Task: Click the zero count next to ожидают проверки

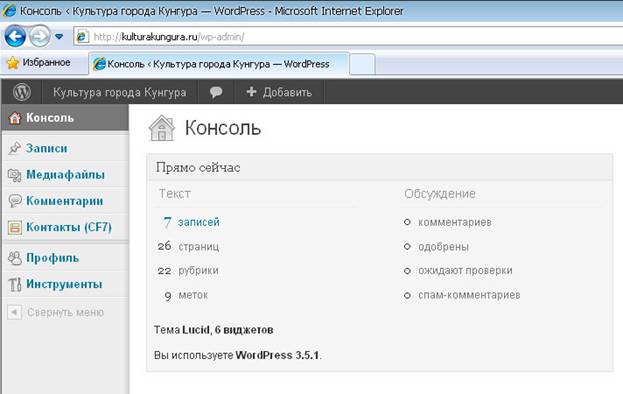Action: click(407, 271)
